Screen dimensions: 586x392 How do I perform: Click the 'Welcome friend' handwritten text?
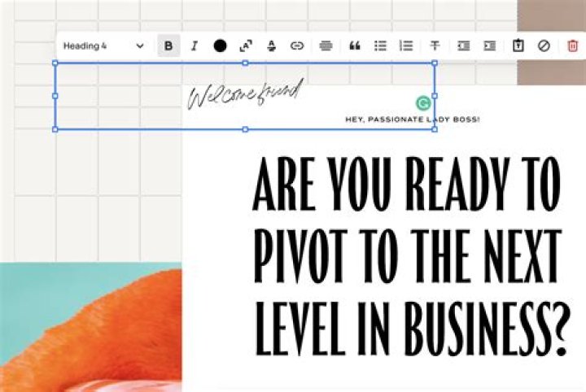[x=244, y=94]
